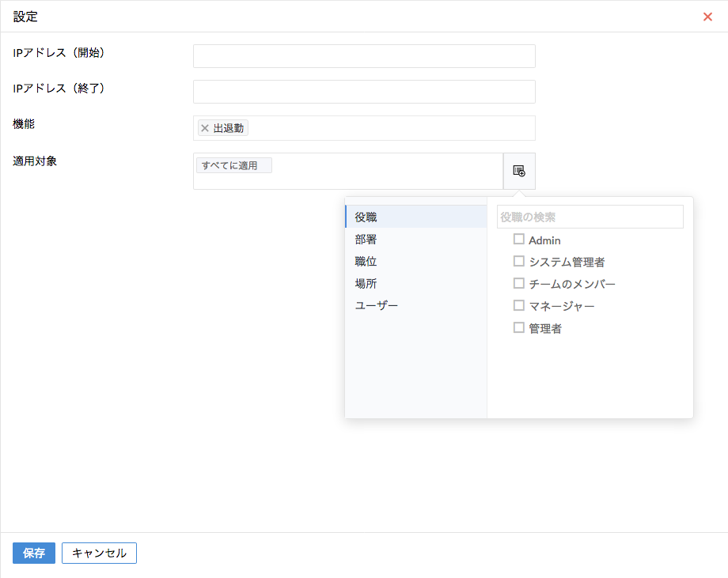Click the applicable-target picker icon

(x=519, y=171)
